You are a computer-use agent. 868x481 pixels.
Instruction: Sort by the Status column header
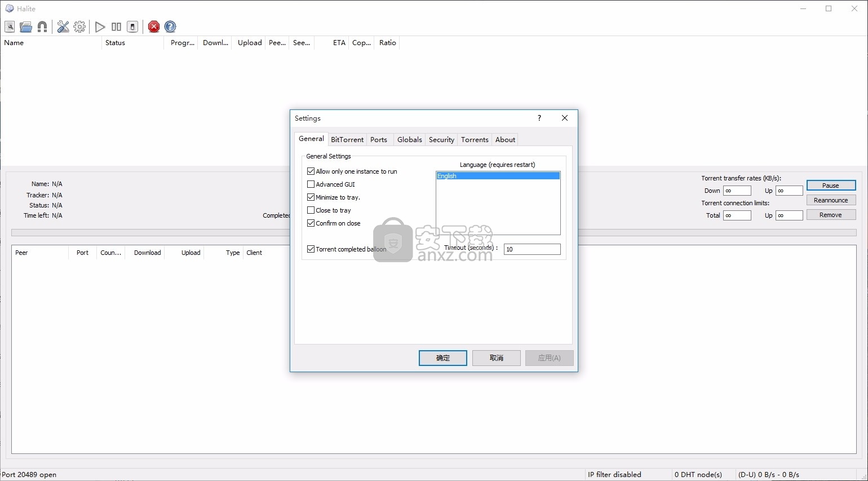pos(133,43)
